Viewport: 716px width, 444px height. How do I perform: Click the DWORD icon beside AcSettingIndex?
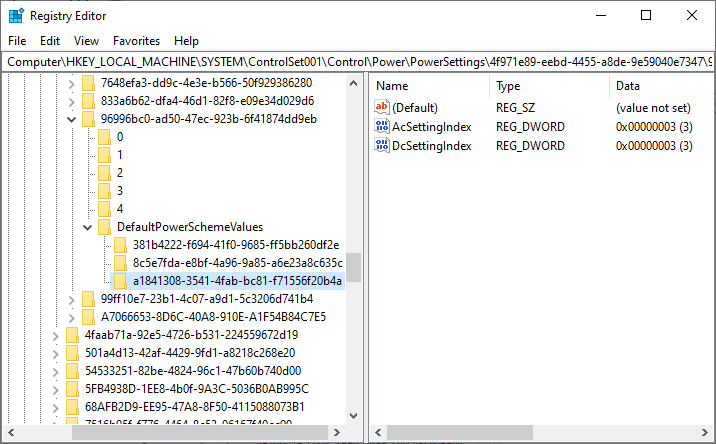382,127
